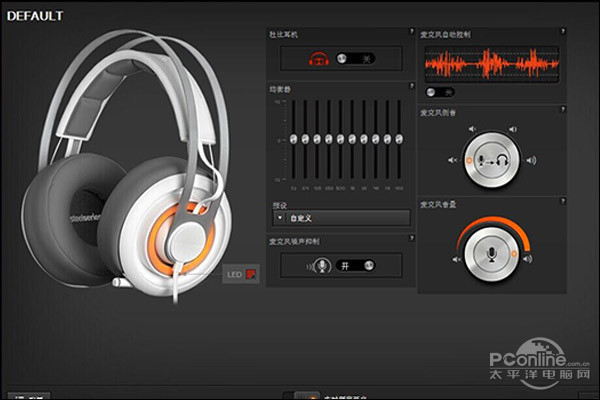Select the low sidetone speaker icon at top-left
The width and height of the screenshot is (600, 400).
pyautogui.click(x=472, y=129)
